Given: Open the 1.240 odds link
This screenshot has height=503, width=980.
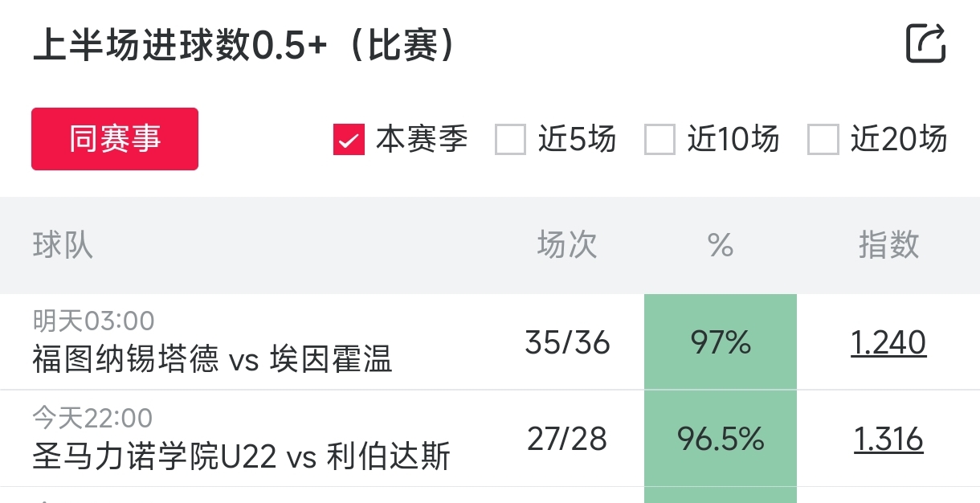Looking at the screenshot, I should 888,343.
